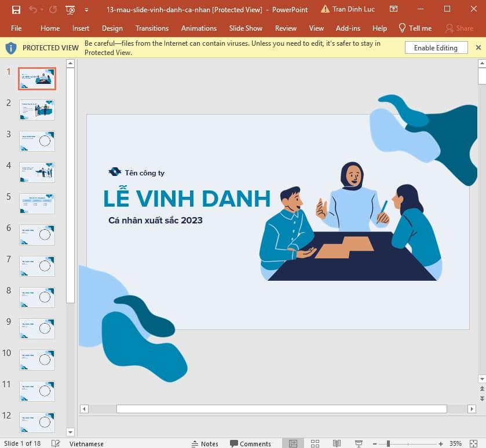Open the Slide Show ribbon tab
486x448 pixels.
[x=246, y=28]
